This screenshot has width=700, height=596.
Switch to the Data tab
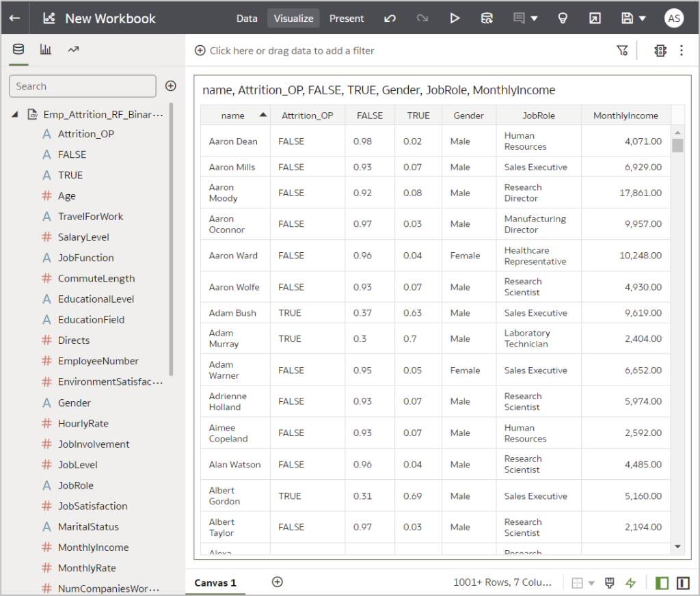pyautogui.click(x=247, y=18)
